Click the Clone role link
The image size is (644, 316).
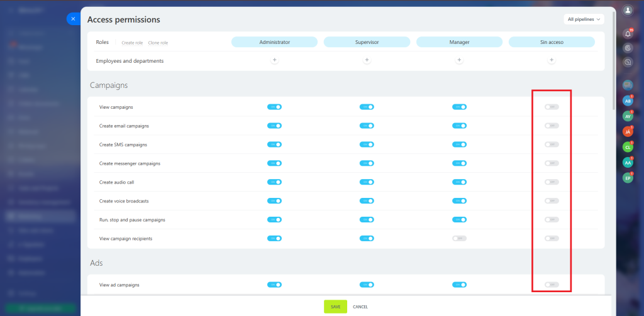click(x=158, y=43)
